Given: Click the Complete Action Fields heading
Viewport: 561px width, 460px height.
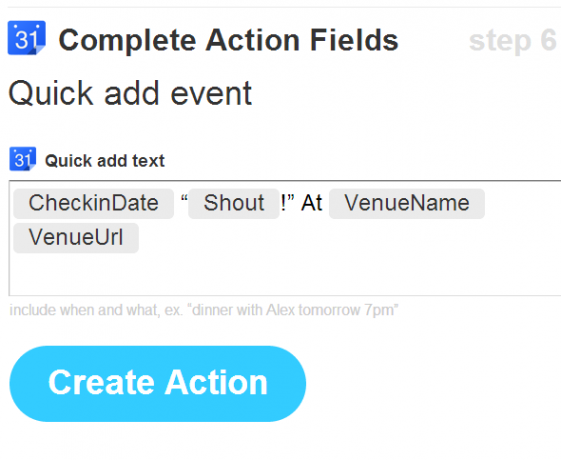Looking at the screenshot, I should [x=228, y=40].
